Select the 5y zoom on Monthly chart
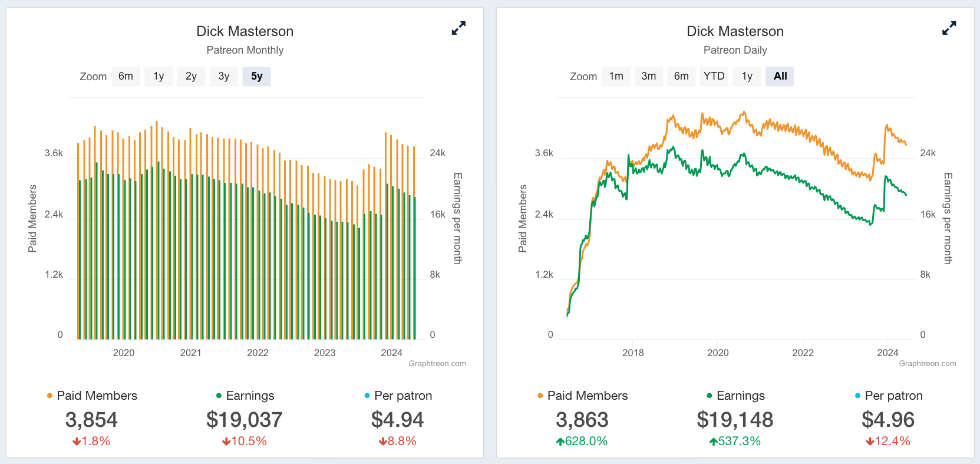Viewport: 980px width, 464px height. (x=256, y=76)
